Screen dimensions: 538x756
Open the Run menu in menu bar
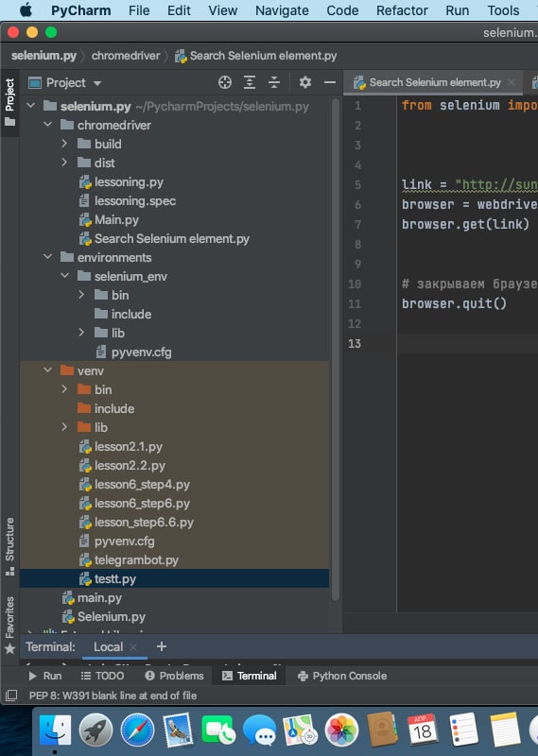pyautogui.click(x=458, y=10)
